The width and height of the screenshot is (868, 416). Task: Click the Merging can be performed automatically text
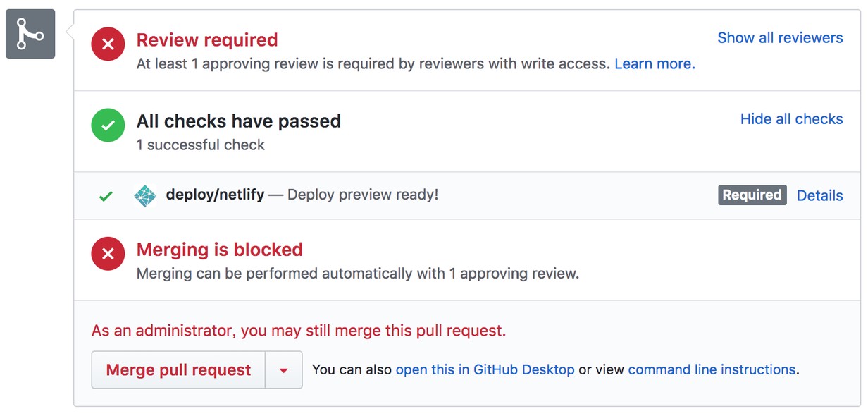pyautogui.click(x=358, y=274)
